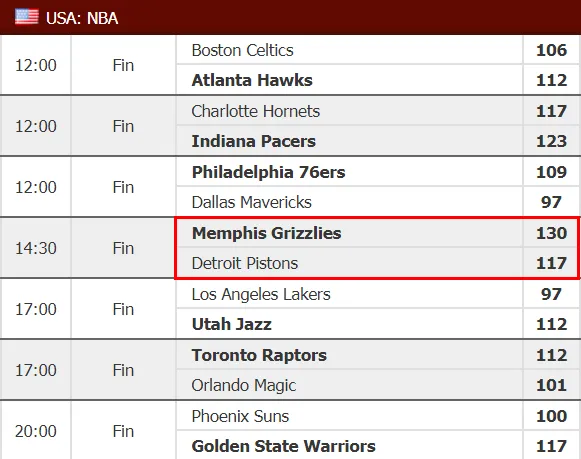This screenshot has height=459, width=581.
Task: Select the Atlanta Hawks team name
Action: point(252,80)
